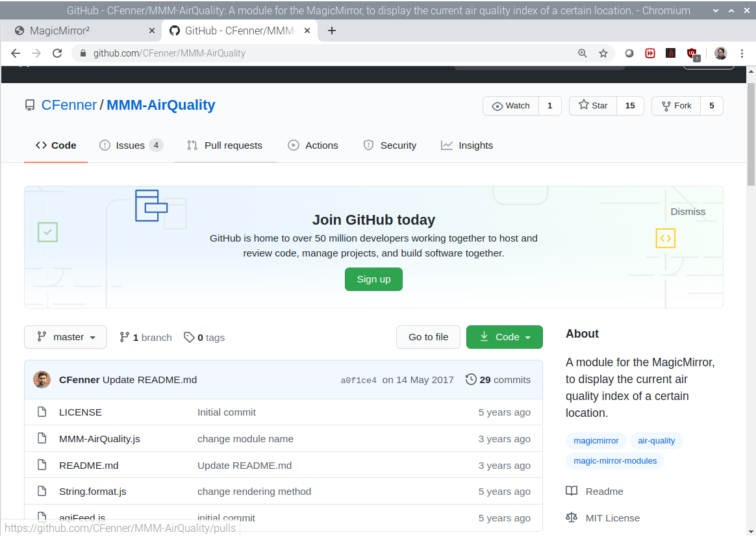Go back with the browser back arrow
The height and width of the screenshot is (537, 756).
[16, 53]
